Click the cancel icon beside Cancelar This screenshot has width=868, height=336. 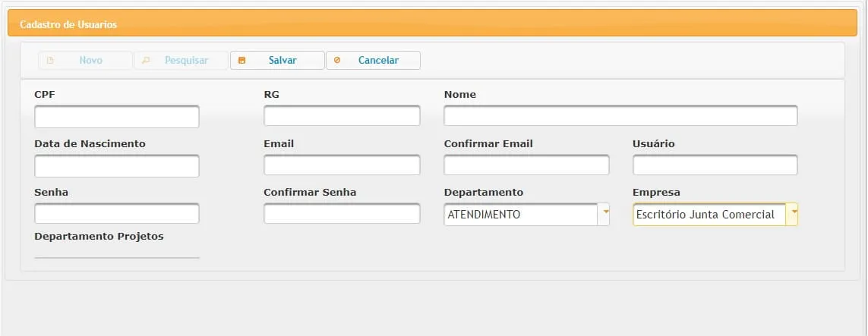[337, 61]
